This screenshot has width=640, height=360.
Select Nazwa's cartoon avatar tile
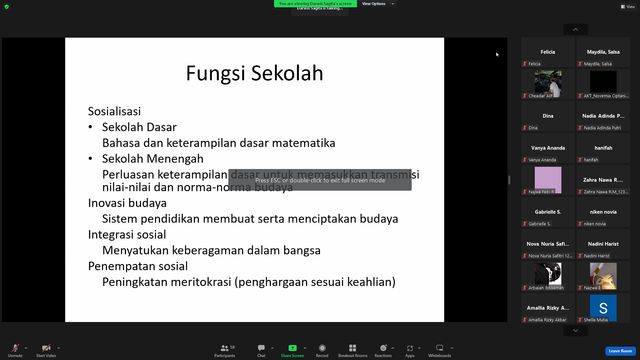(x=603, y=276)
